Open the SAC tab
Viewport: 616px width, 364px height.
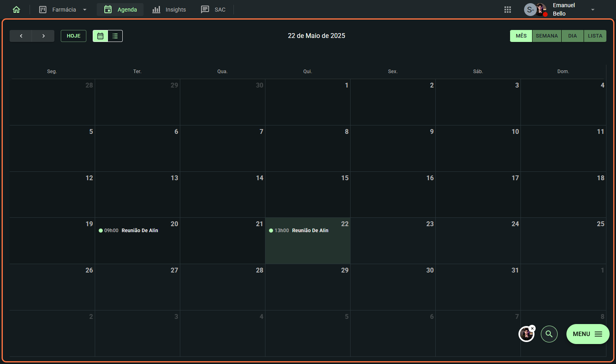[x=213, y=10]
